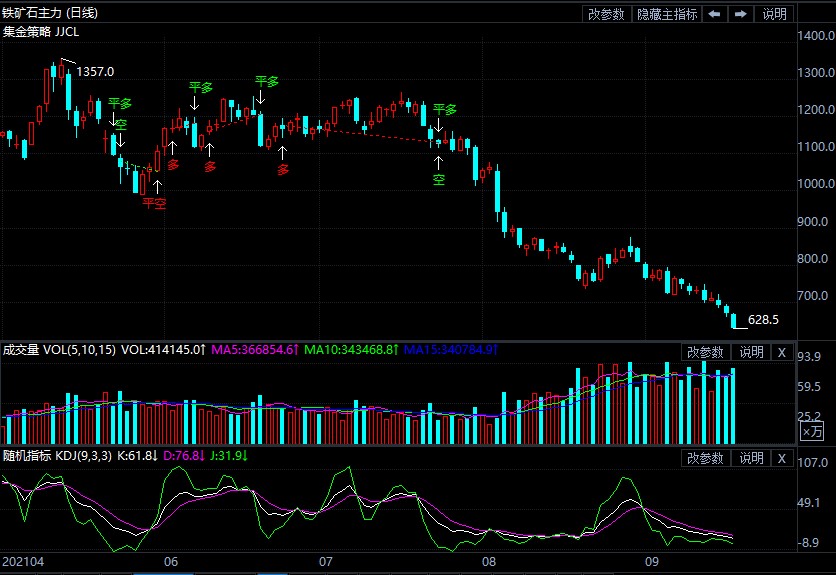Click the 628.5 low price marker

[763, 320]
